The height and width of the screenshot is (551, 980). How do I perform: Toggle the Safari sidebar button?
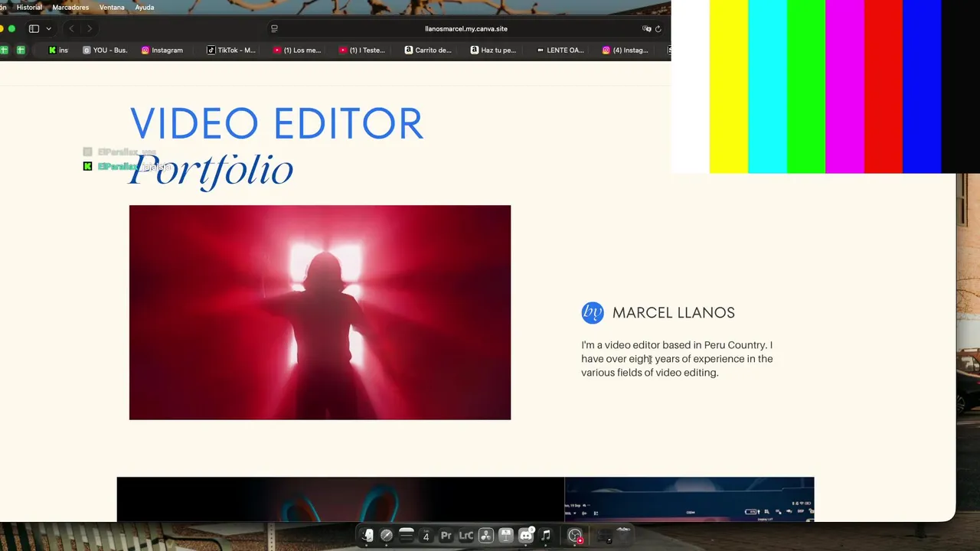(34, 29)
